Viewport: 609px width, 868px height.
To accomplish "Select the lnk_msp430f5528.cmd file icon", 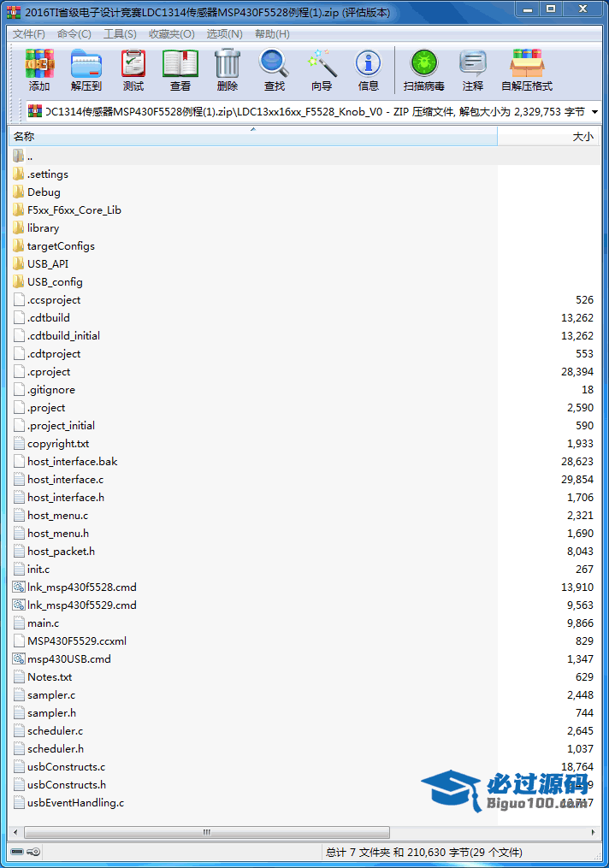I will 19,587.
